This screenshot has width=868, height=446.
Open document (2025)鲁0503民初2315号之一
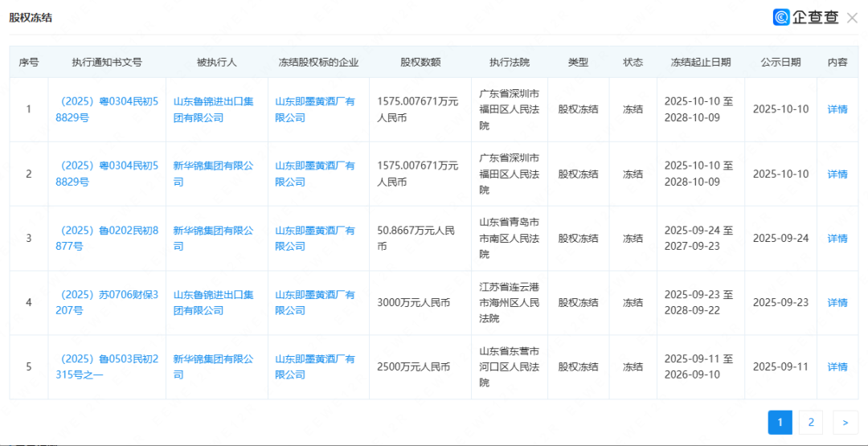tap(107, 367)
